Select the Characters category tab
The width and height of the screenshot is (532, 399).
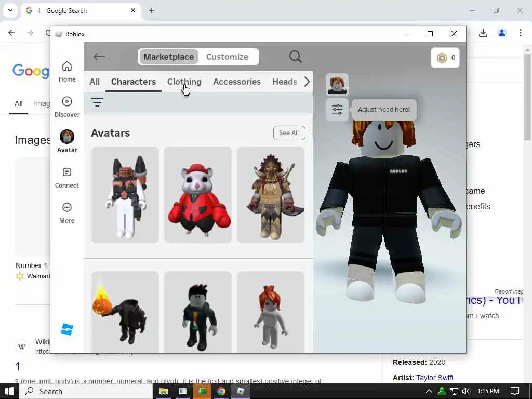pos(134,82)
